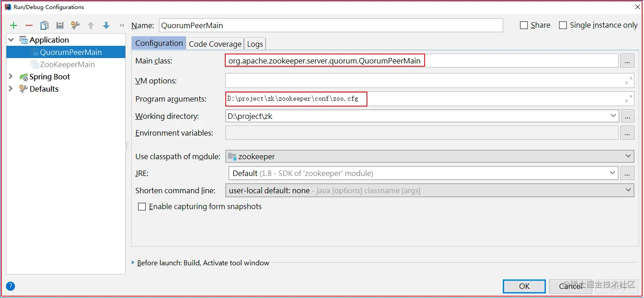Expand the Spring Boot tree node
The width and height of the screenshot is (644, 298).
point(11,77)
